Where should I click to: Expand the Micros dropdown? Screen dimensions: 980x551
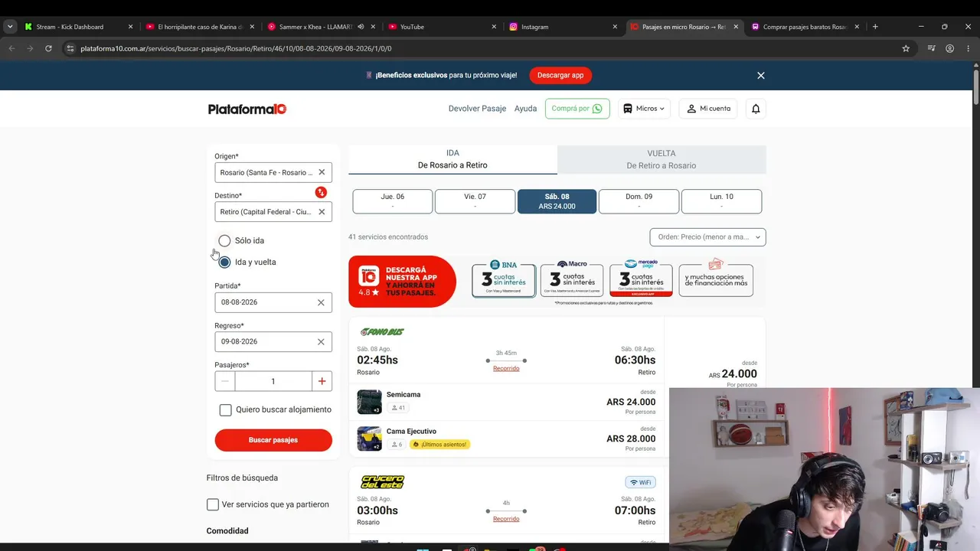(x=645, y=109)
